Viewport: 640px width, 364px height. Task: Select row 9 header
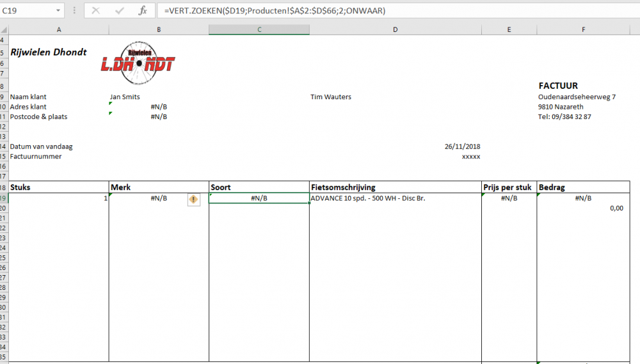point(4,97)
